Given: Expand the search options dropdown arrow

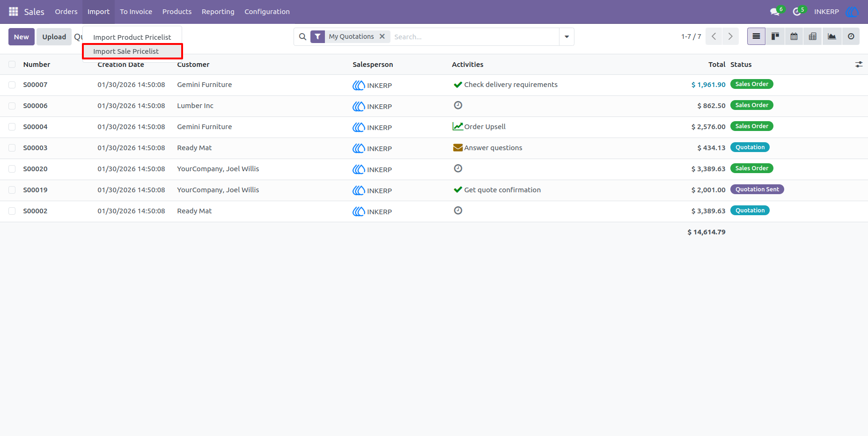Looking at the screenshot, I should (x=566, y=36).
